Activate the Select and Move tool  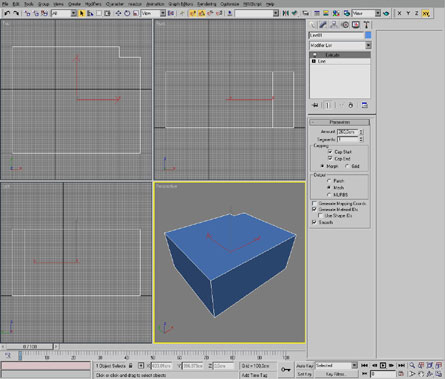(118, 13)
